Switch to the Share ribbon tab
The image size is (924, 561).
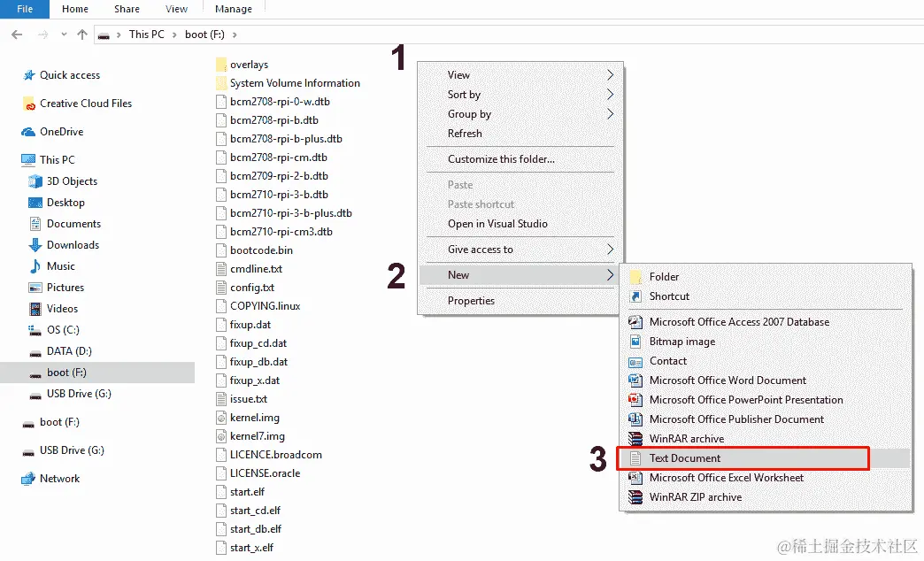point(127,9)
